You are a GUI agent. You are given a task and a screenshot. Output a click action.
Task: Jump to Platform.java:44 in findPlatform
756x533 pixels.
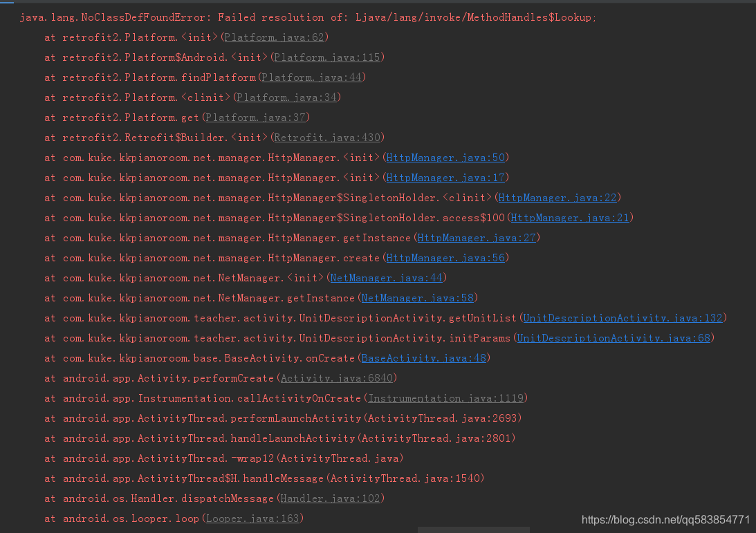(x=312, y=77)
